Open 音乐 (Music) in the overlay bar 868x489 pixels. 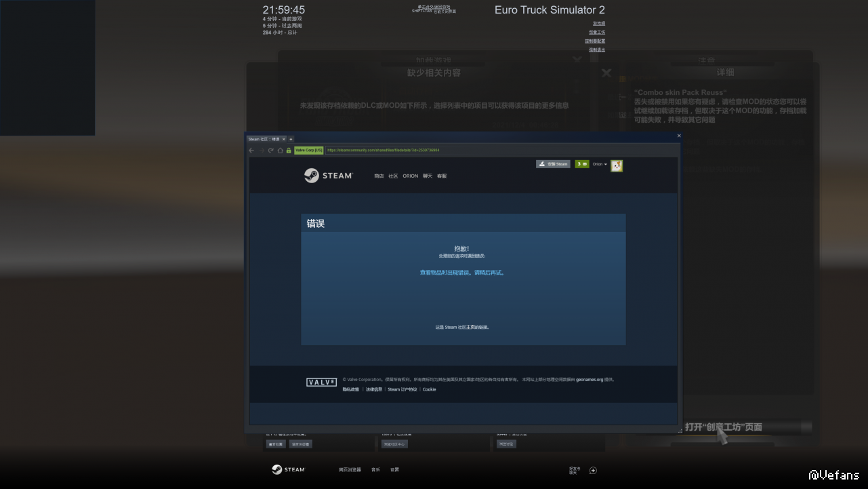click(375, 470)
